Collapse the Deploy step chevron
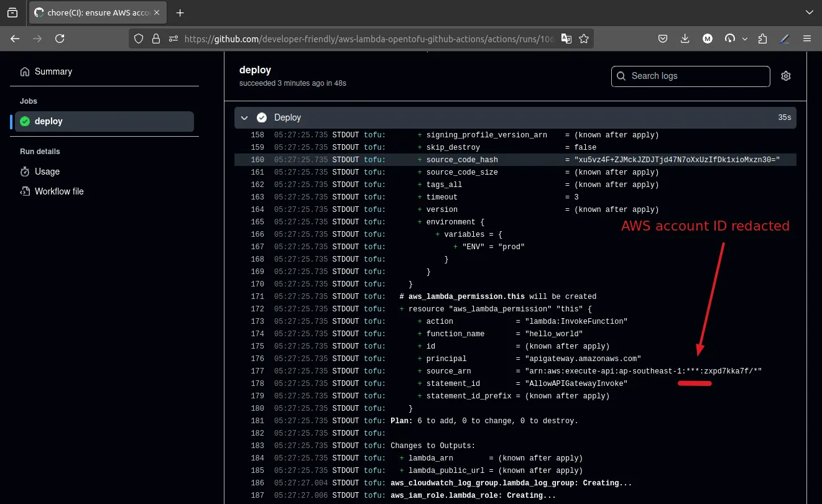Screen dimensions: 822x504 pyautogui.click(x=244, y=117)
